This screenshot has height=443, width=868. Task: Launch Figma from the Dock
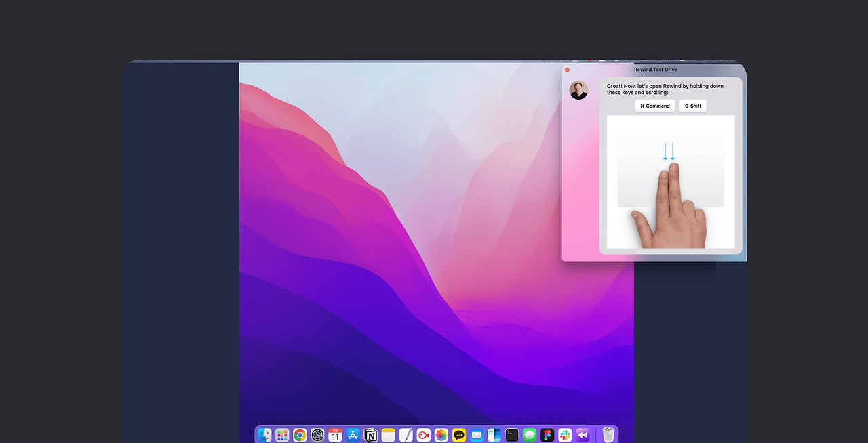(x=547, y=435)
